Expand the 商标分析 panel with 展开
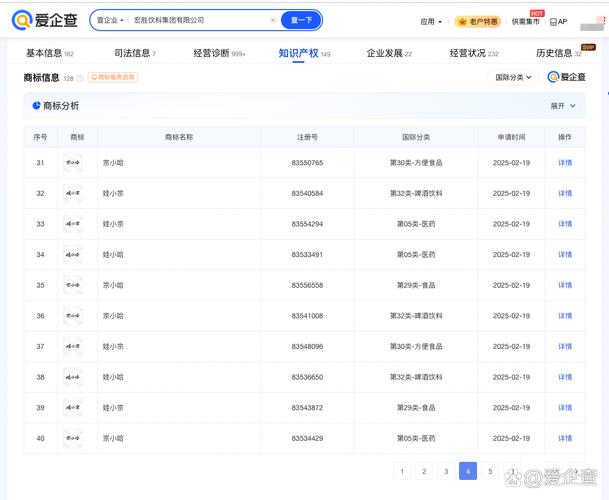The image size is (609, 500). (x=563, y=106)
